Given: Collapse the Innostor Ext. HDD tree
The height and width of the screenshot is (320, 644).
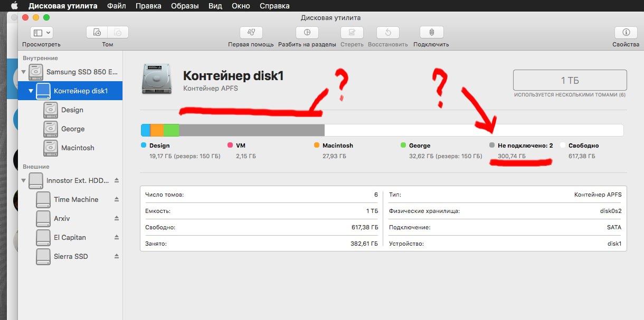Looking at the screenshot, I should click(24, 180).
